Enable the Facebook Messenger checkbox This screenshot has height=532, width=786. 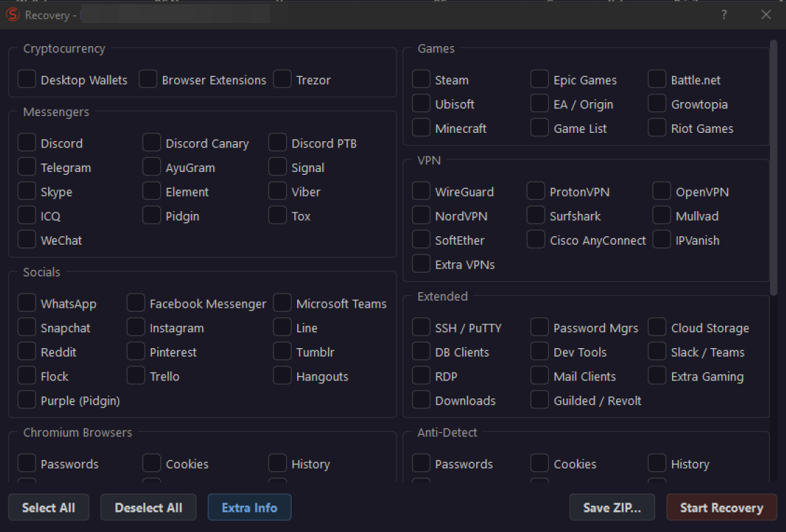[x=136, y=303]
